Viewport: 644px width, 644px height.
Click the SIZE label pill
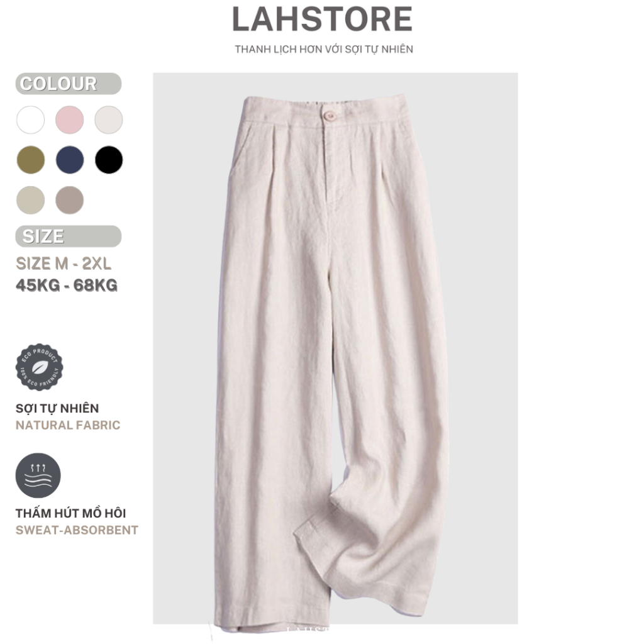68,236
